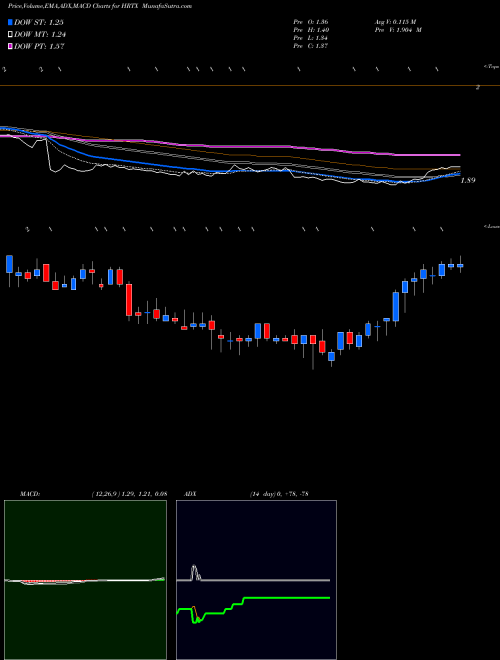Screen dimensions: 500x660
Task: Click the ADX (14 day) values text
Action: (x=277, y=494)
